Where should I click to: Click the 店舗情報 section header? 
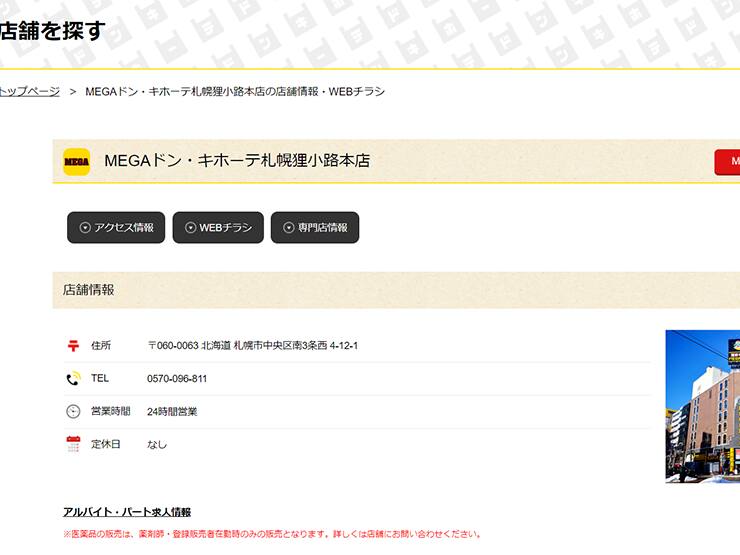click(x=89, y=290)
